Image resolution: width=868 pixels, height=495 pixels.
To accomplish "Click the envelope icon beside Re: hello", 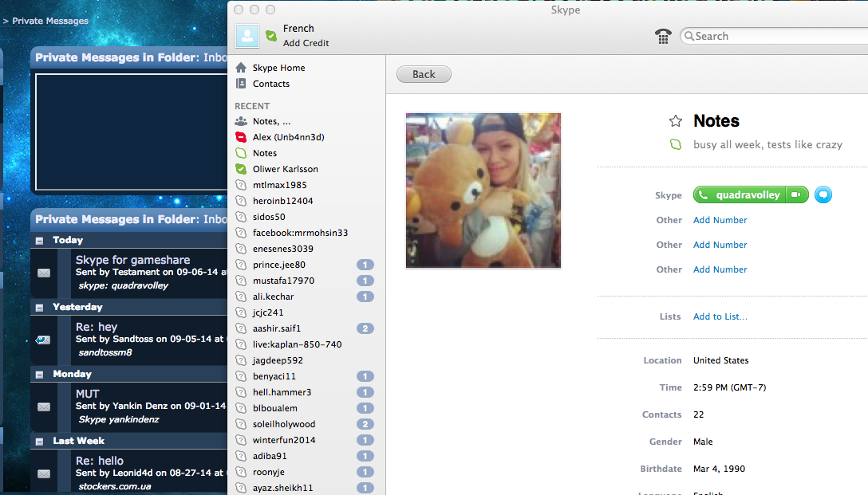I will tap(44, 474).
